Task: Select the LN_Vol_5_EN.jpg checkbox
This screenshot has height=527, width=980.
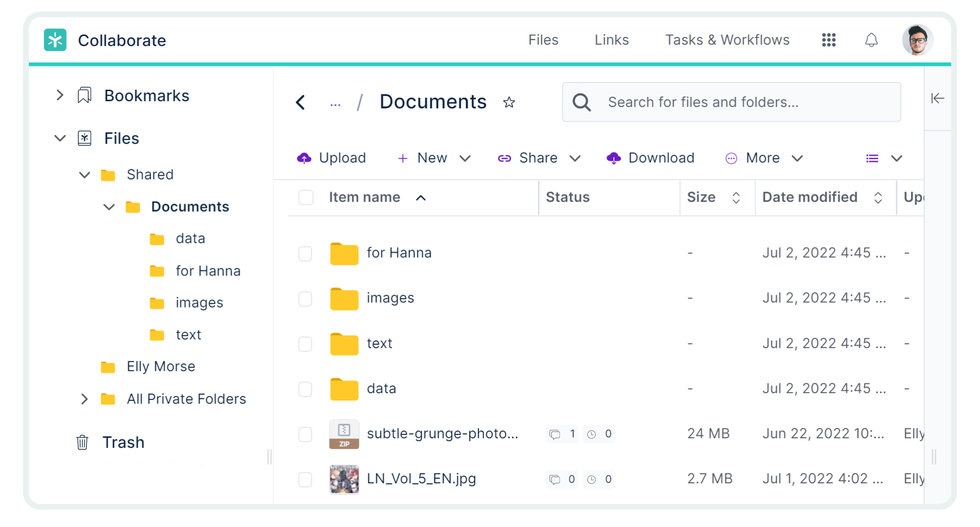Action: [305, 479]
